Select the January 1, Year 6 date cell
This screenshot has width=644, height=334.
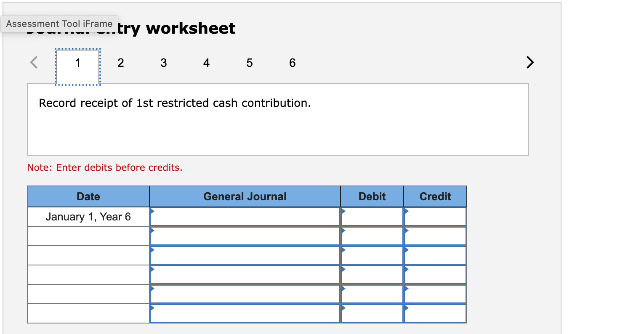[x=88, y=216]
